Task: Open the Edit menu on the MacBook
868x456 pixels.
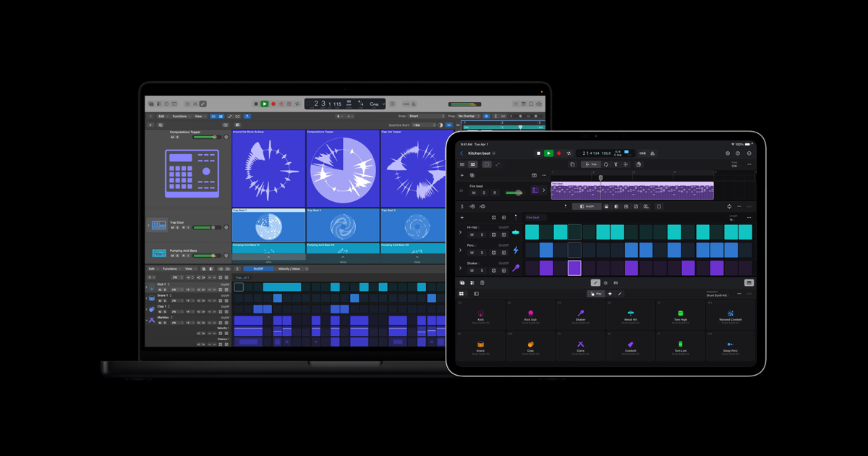Action: [x=161, y=116]
